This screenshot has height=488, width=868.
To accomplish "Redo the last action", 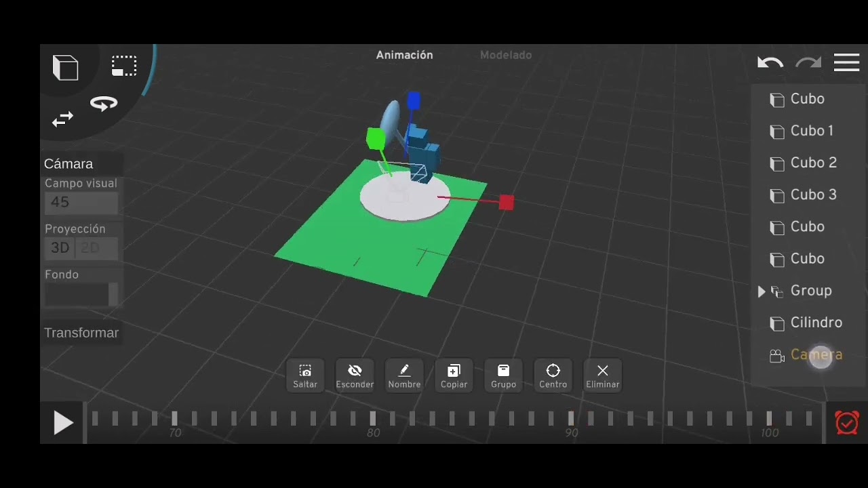I will point(808,63).
